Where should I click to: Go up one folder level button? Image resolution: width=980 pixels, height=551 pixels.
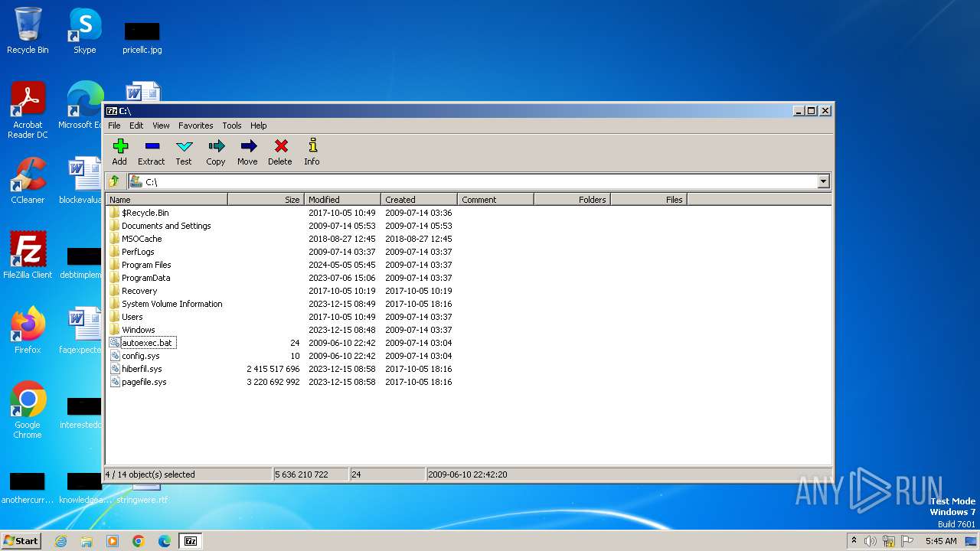(114, 181)
